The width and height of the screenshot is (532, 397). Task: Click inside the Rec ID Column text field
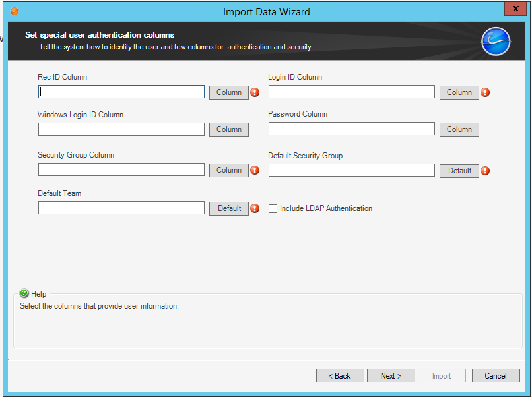coord(121,92)
